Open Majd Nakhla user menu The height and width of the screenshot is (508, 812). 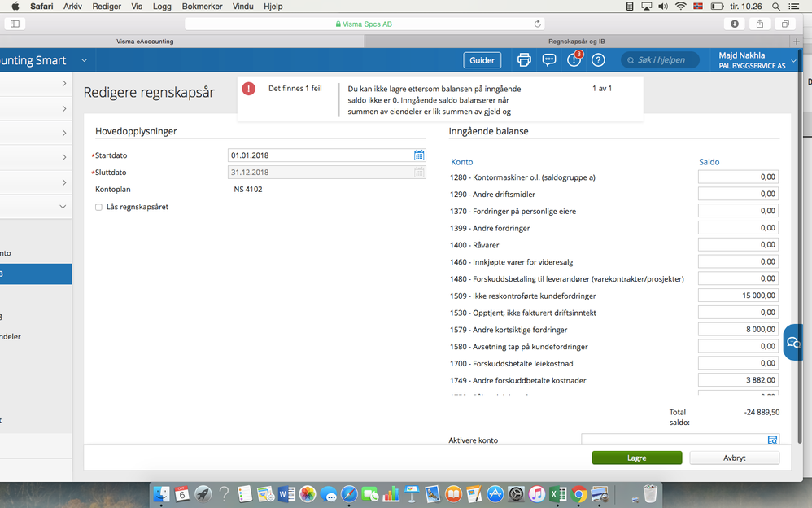click(x=757, y=60)
